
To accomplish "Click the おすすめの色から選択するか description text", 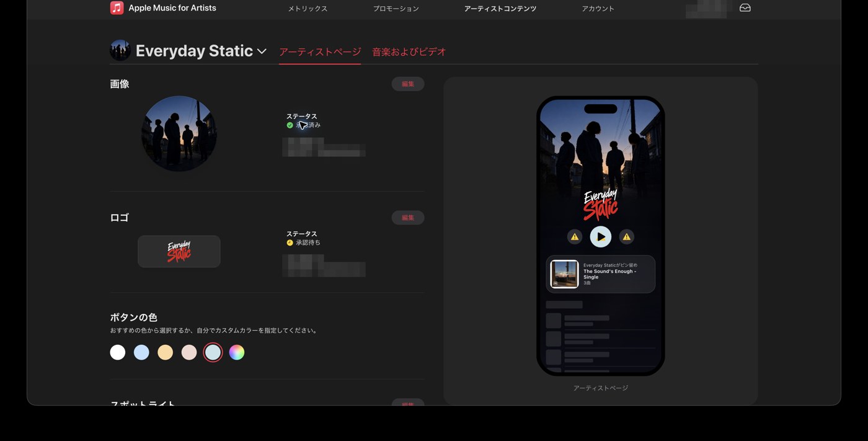I will tap(215, 331).
